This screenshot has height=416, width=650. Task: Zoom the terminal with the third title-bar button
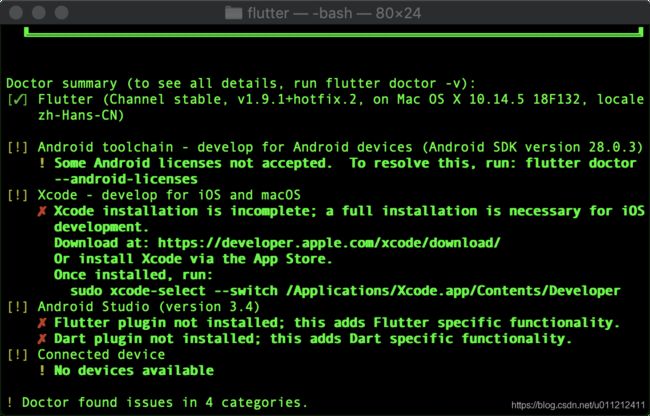tap(62, 12)
